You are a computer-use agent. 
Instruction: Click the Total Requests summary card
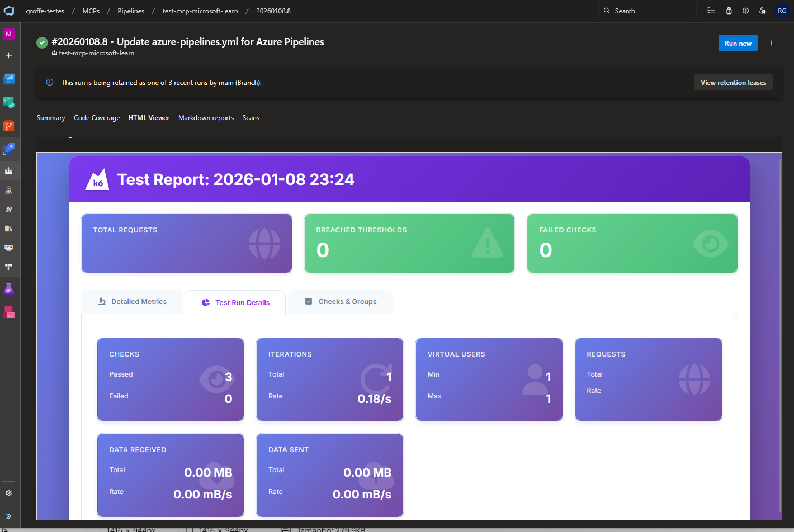pyautogui.click(x=187, y=244)
